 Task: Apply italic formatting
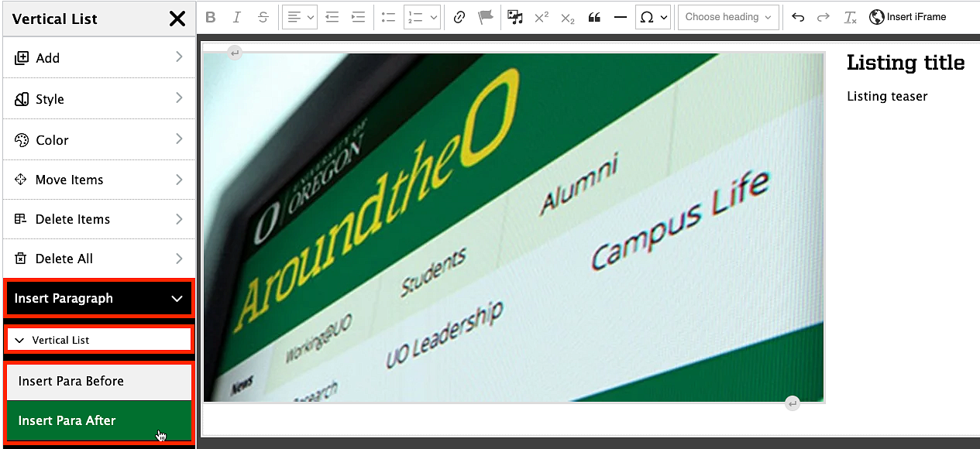[x=236, y=16]
